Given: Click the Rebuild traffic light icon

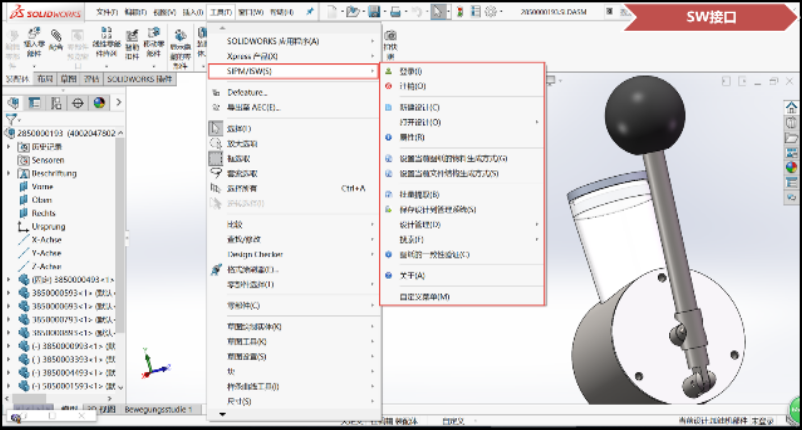Looking at the screenshot, I should [x=460, y=11].
